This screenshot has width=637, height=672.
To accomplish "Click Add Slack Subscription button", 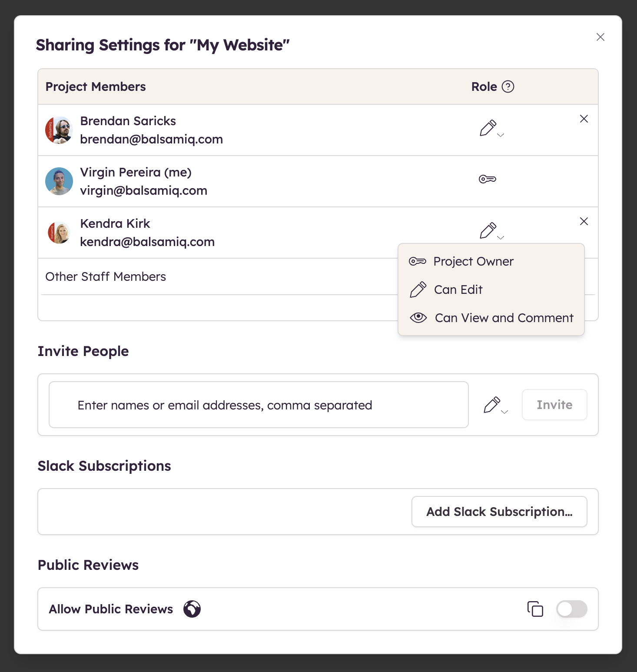I will (499, 512).
